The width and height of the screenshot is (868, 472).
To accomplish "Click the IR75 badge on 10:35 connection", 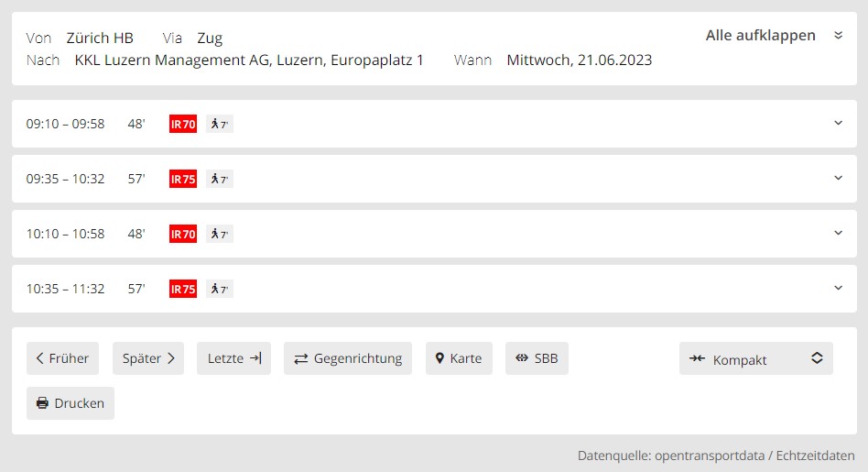I will [x=183, y=289].
